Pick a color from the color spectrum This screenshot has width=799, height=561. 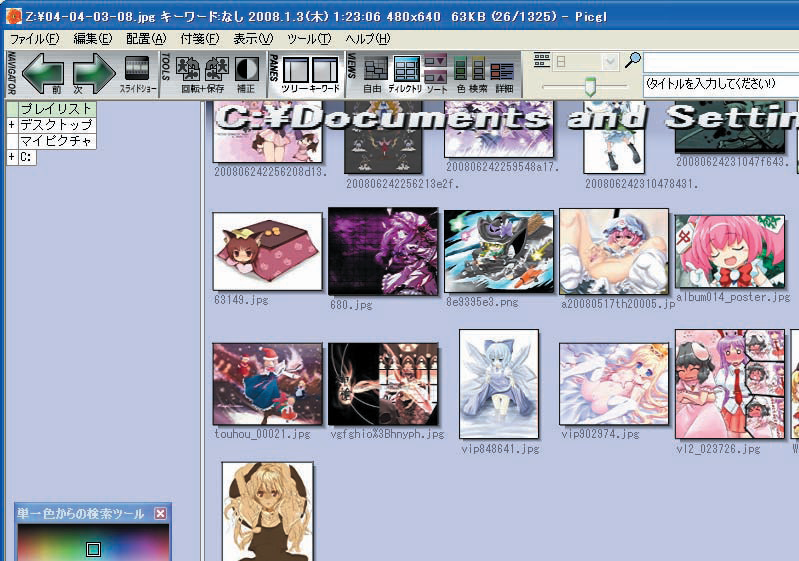pos(93,543)
